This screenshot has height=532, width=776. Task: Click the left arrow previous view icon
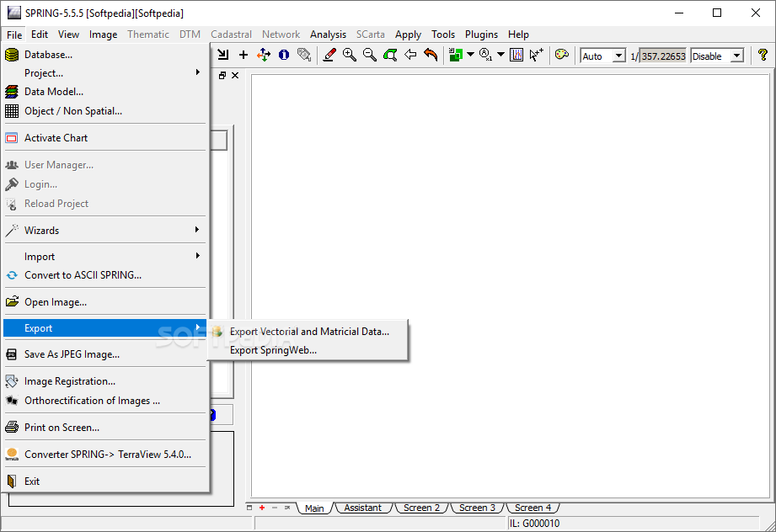pyautogui.click(x=410, y=55)
